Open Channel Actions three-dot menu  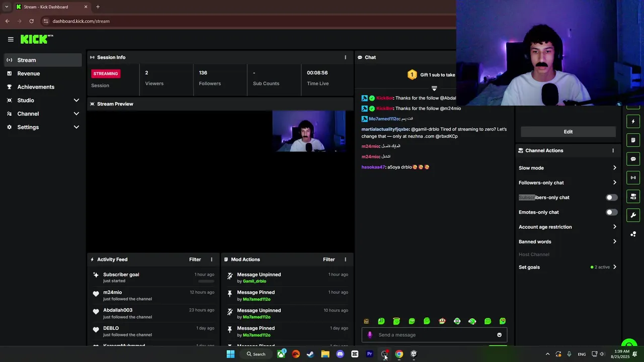(613, 150)
